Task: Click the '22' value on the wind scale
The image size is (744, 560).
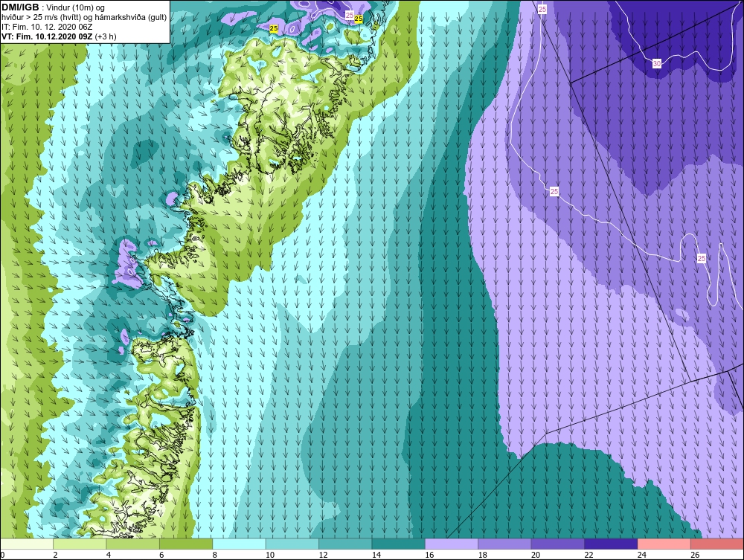Action: pos(589,555)
